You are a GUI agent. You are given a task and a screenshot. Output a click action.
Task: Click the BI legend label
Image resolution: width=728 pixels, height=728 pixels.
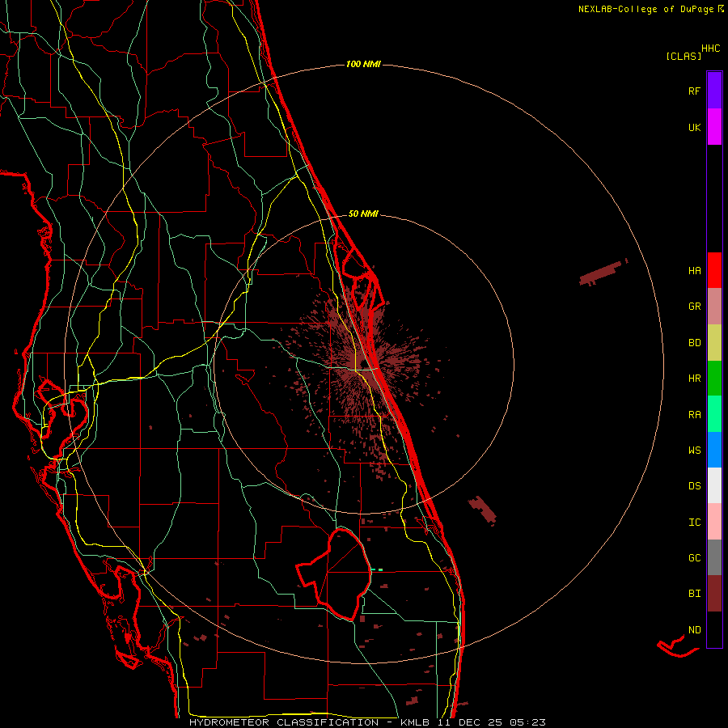click(x=694, y=594)
